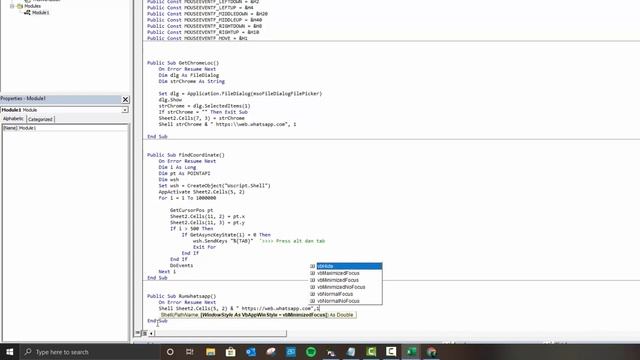The width and height of the screenshot is (640, 360).
Task: Open Task View from the taskbar
Action: pyautogui.click(x=190, y=352)
